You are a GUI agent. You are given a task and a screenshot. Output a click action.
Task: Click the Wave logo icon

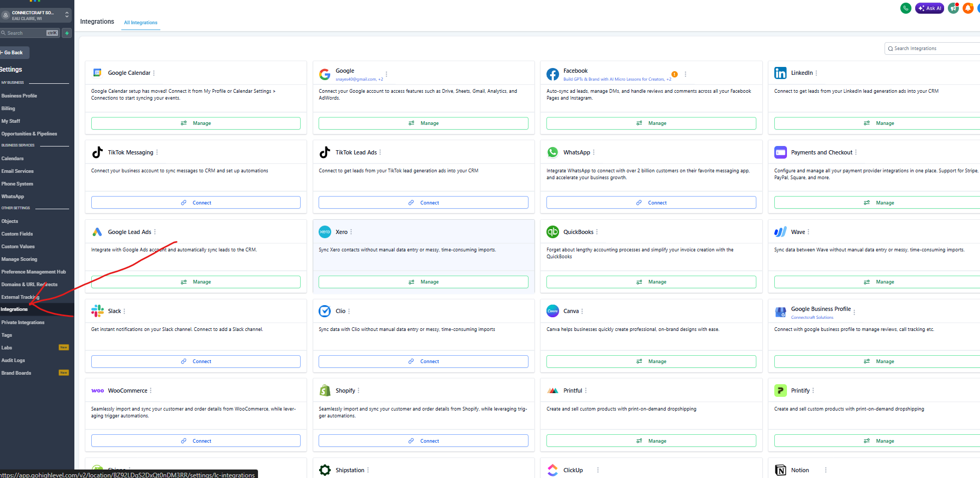tap(781, 232)
